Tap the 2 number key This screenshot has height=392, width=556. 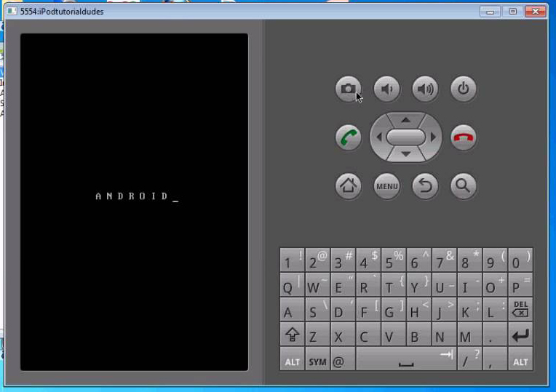click(x=317, y=260)
